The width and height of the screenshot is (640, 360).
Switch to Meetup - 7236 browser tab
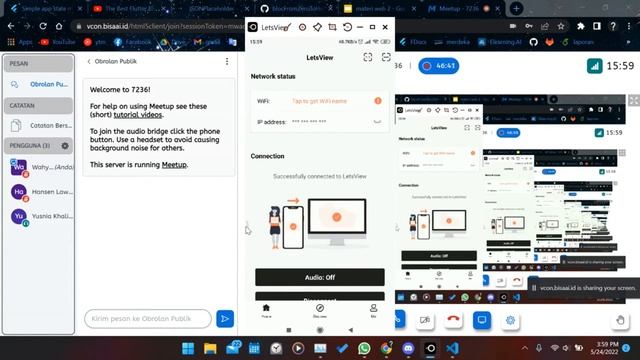coord(459,9)
